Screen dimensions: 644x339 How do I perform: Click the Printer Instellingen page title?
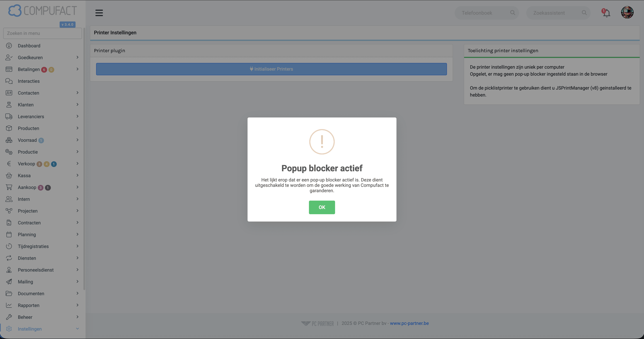point(115,33)
